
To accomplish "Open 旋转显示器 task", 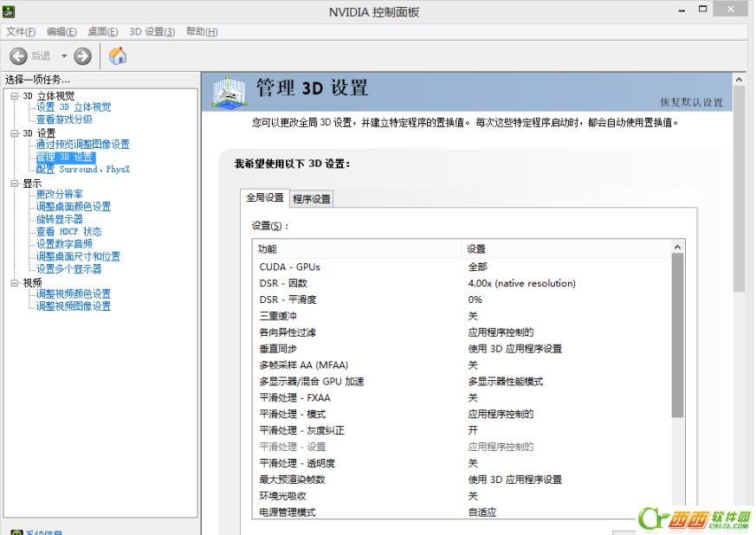I will [x=60, y=219].
